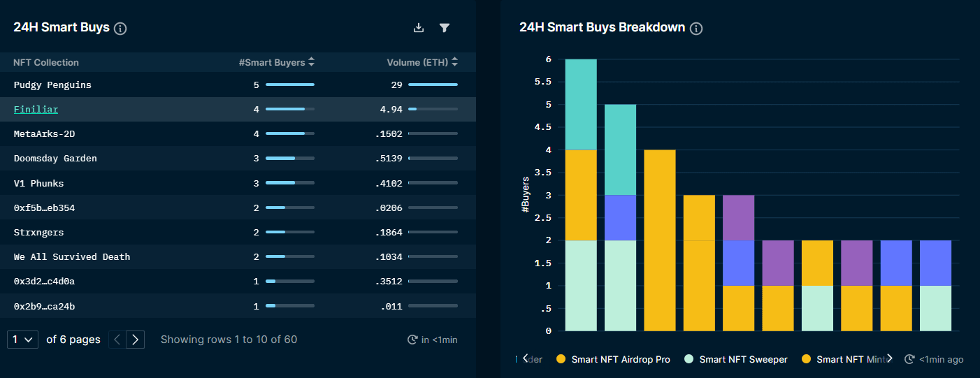Click the refresh icon beside '<1min ago'
The height and width of the screenshot is (378, 980).
point(909,359)
